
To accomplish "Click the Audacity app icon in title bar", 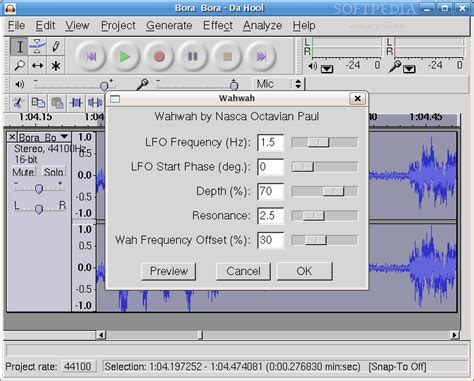I will [x=11, y=8].
